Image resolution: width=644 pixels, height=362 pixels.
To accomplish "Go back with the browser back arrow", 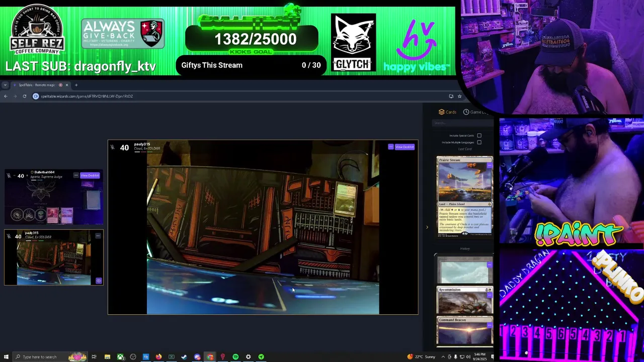I will pos(6,96).
